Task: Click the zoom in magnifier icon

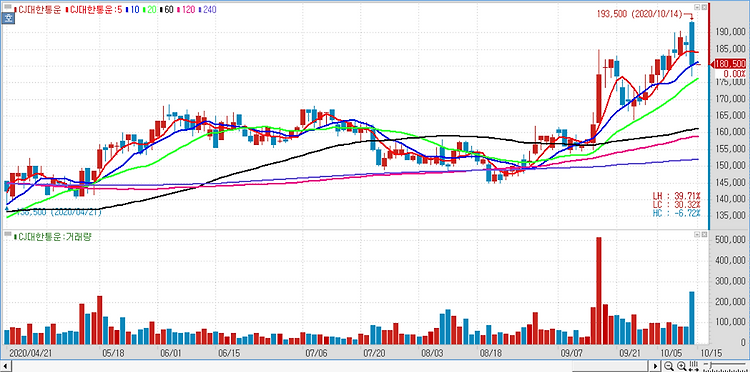Action: tap(681, 366)
